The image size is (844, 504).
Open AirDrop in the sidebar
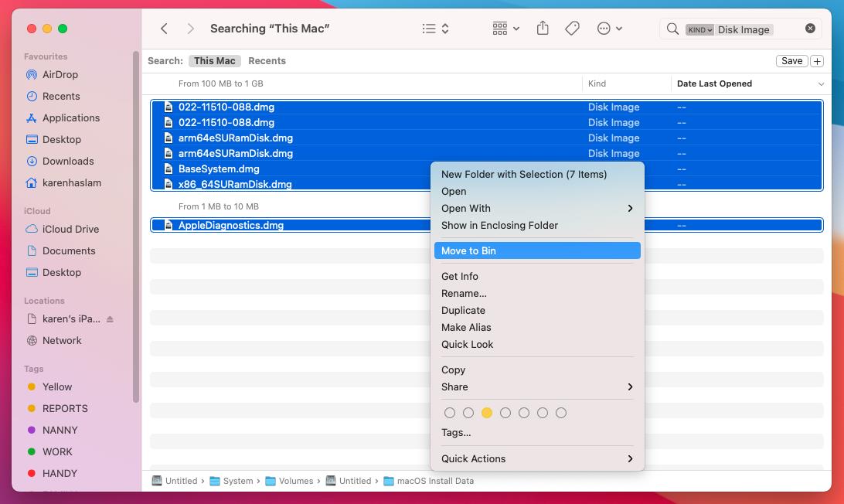(x=60, y=75)
